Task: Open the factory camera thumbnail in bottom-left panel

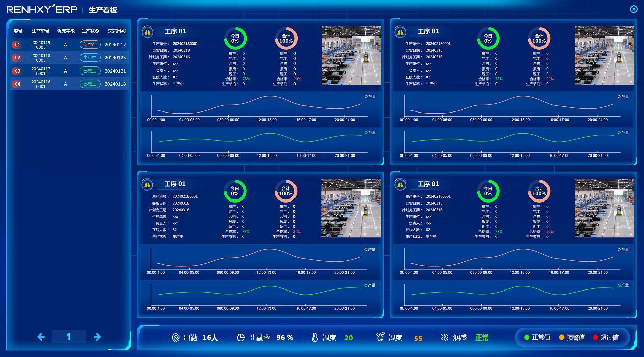Action: 351,208
